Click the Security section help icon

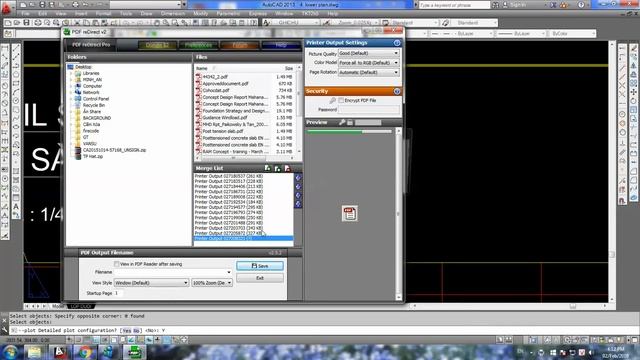[397, 91]
